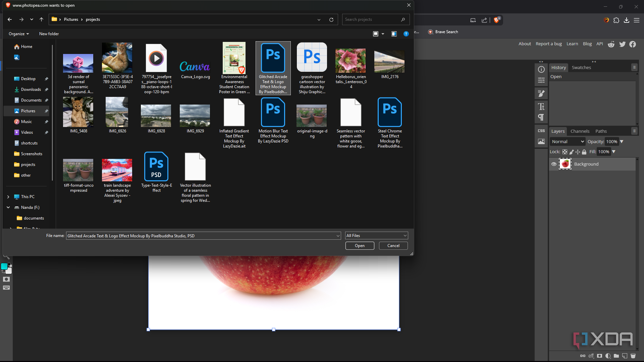644x362 pixels.
Task: Expand the This PC tree node
Action: coord(8,197)
